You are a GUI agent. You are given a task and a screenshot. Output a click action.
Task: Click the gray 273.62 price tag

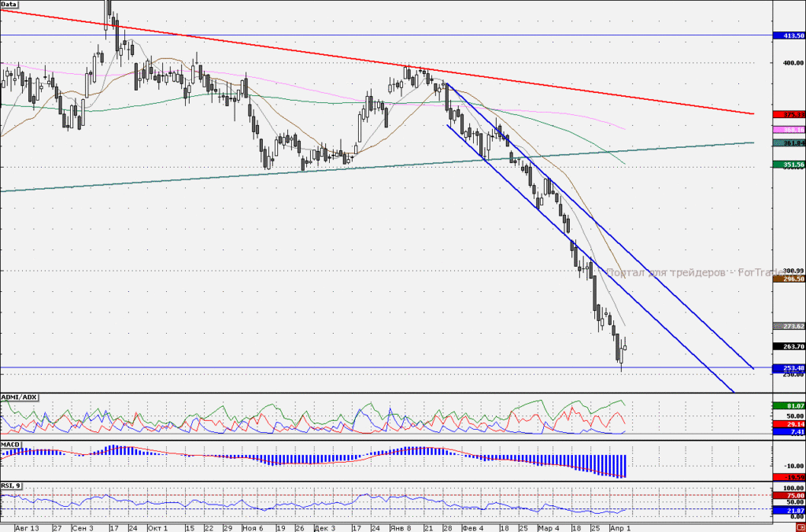[x=789, y=327]
